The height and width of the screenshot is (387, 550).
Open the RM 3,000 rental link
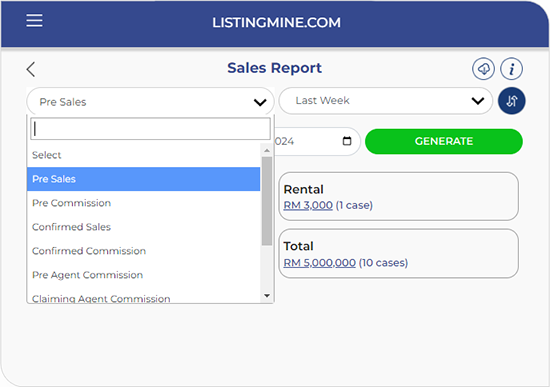(308, 205)
